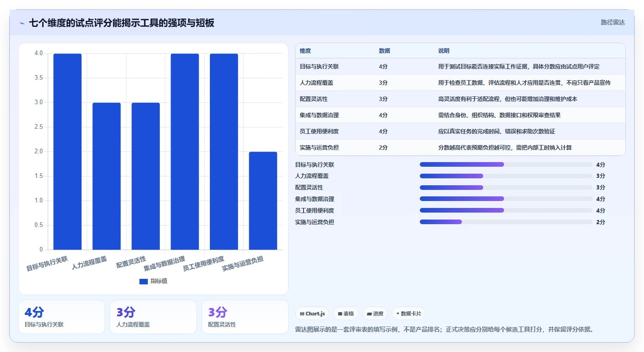Click the 2.0 tick on the chart's vertical axis
This screenshot has height=352, width=644.
point(38,151)
